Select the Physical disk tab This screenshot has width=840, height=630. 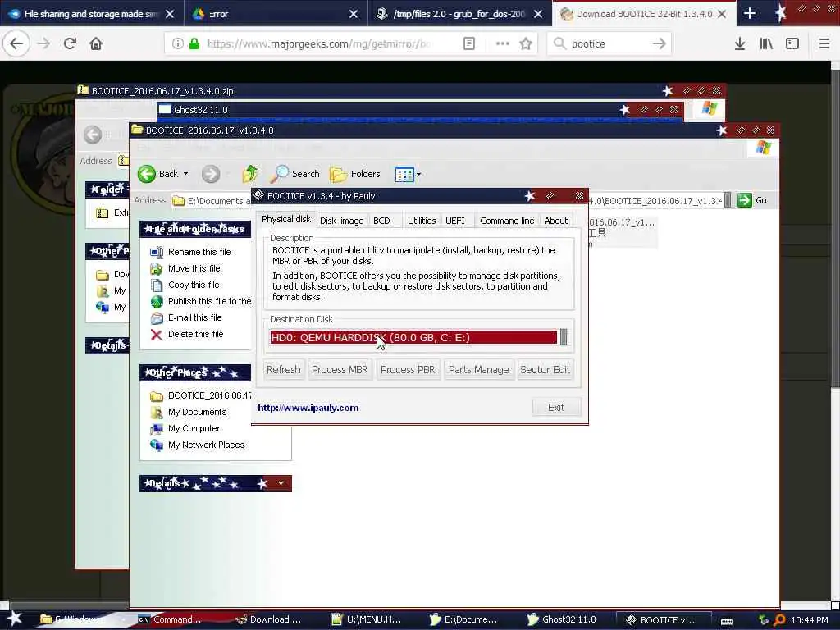(x=286, y=219)
